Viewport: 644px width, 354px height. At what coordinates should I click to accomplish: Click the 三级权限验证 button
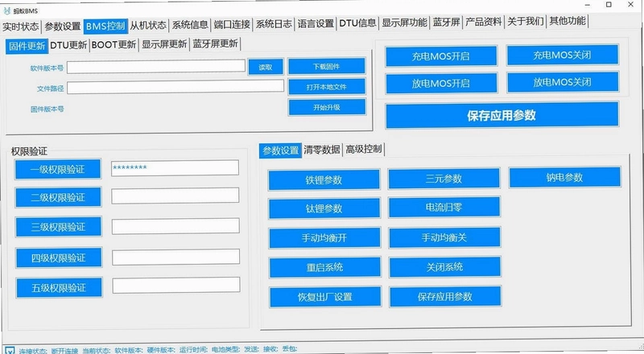58,227
